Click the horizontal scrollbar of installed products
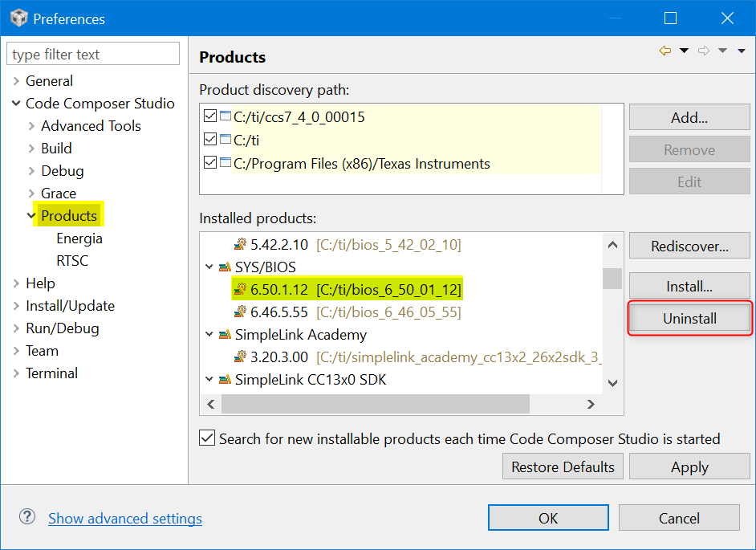756x550 pixels. tap(375, 404)
